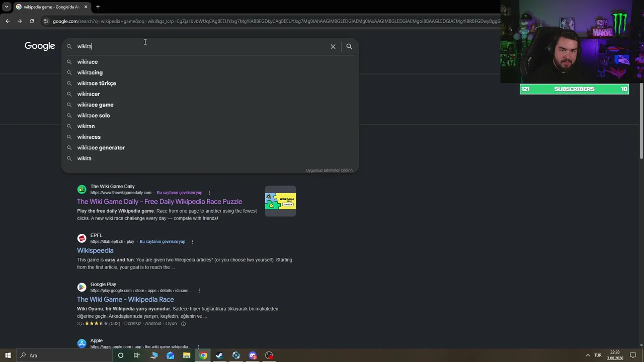The width and height of the screenshot is (644, 362).
Task: Clear the search box with the X icon
Action: click(333, 46)
